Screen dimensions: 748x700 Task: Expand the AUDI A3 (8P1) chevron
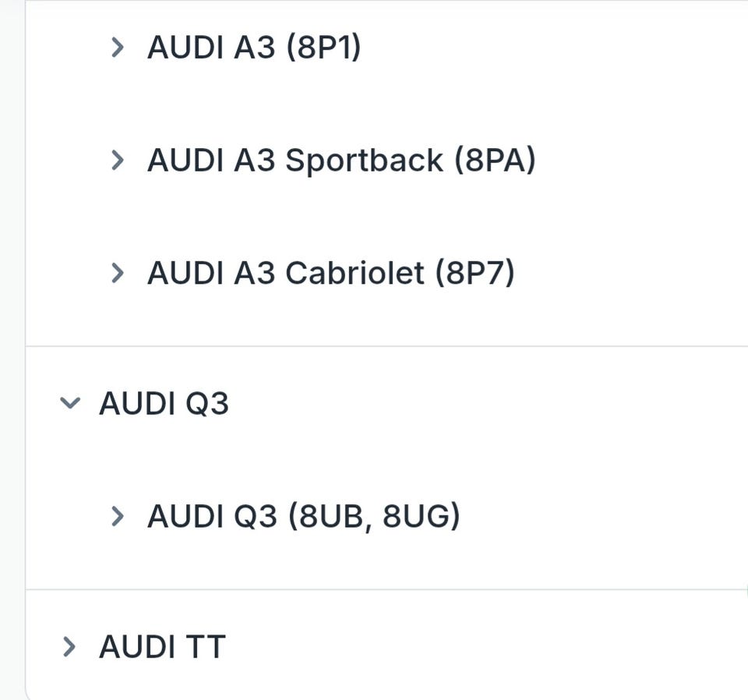[118, 48]
